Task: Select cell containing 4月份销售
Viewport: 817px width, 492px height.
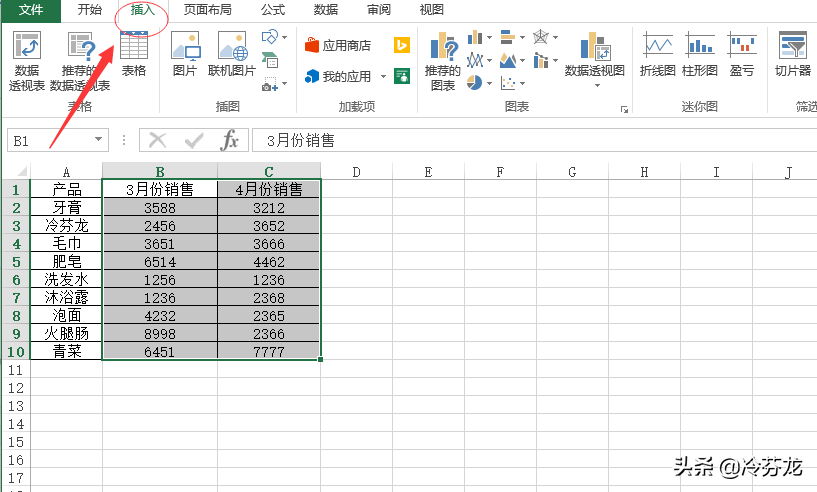Action: pos(269,189)
